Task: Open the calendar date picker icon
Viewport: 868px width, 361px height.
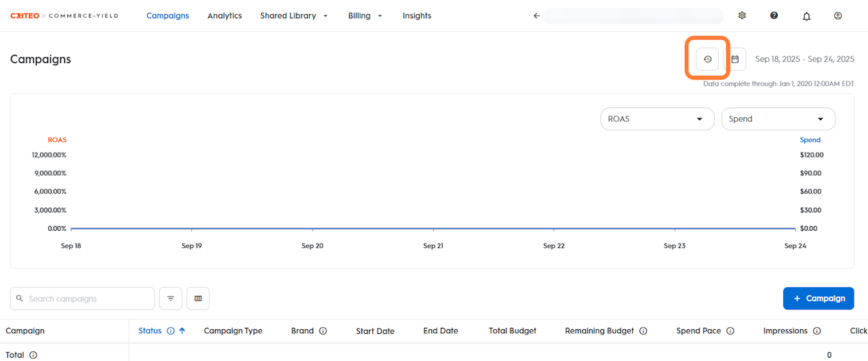Action: (x=735, y=59)
